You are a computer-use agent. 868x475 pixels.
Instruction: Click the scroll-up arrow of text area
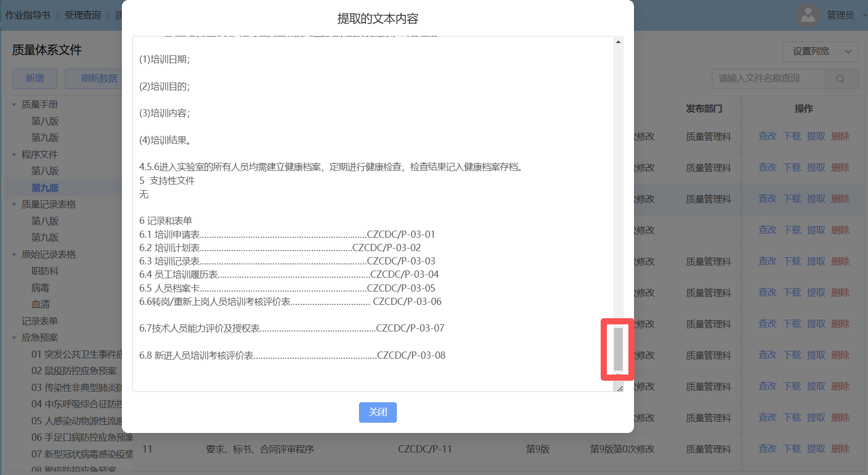(618, 42)
